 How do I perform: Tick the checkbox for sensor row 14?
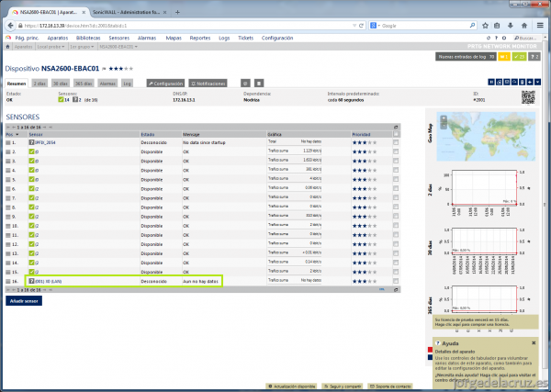(x=396, y=263)
